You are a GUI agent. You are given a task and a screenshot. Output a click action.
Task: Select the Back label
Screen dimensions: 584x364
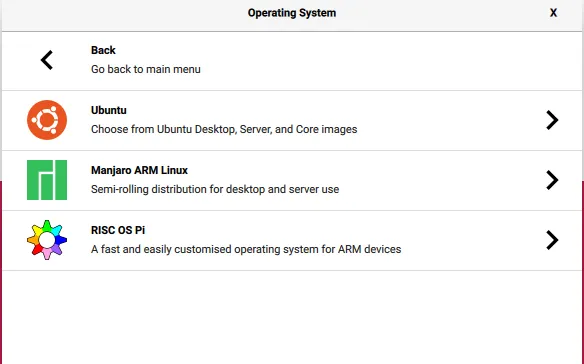coord(103,50)
